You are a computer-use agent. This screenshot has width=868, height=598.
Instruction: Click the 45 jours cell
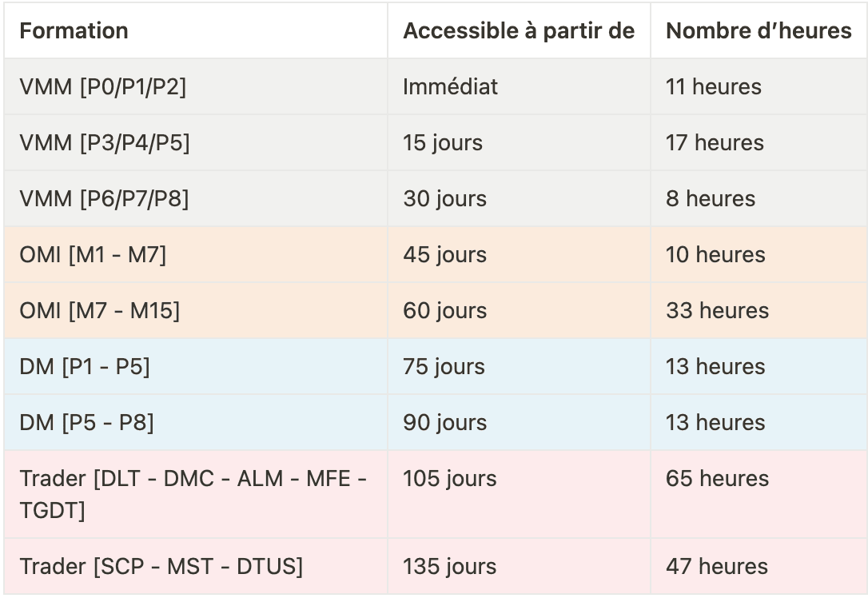click(519, 254)
